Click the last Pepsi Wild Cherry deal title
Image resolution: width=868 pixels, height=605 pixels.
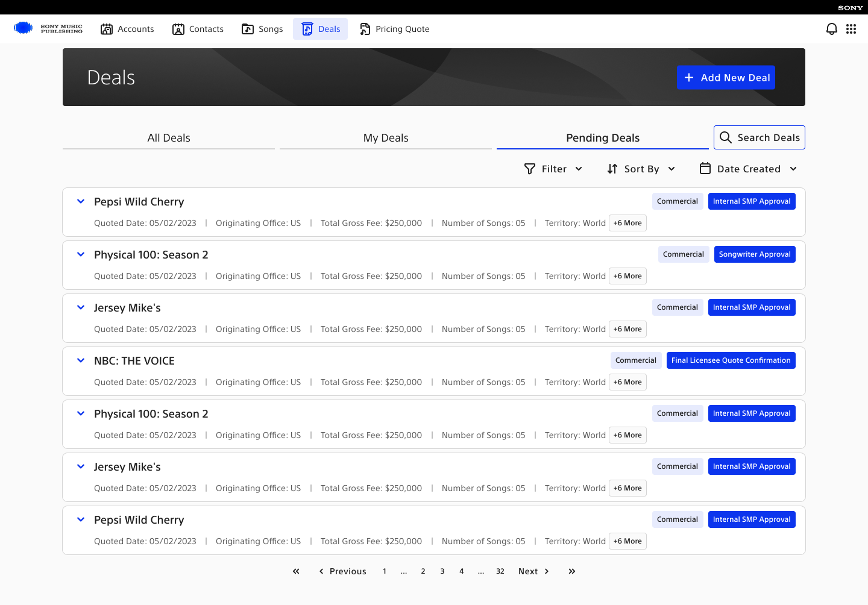[x=139, y=520]
